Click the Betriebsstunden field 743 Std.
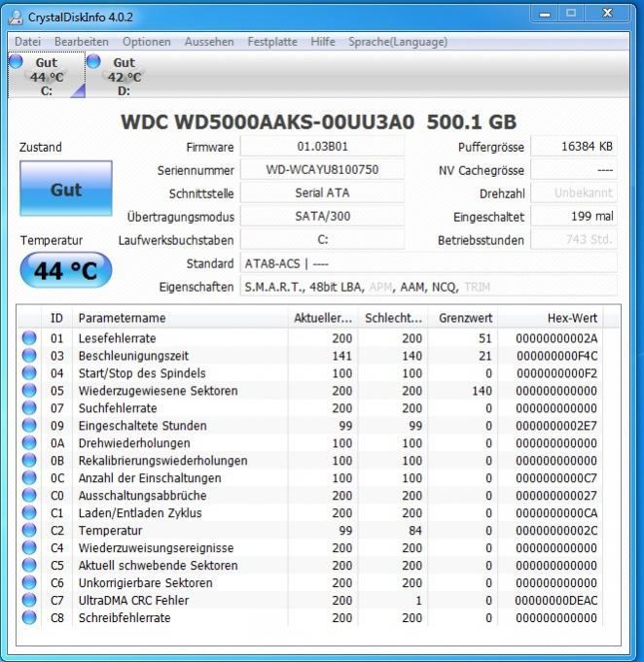The image size is (644, 662). click(x=574, y=239)
